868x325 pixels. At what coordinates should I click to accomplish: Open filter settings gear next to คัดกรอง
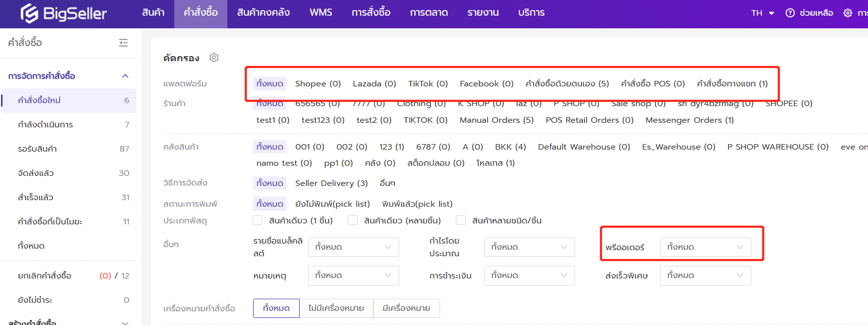click(214, 58)
